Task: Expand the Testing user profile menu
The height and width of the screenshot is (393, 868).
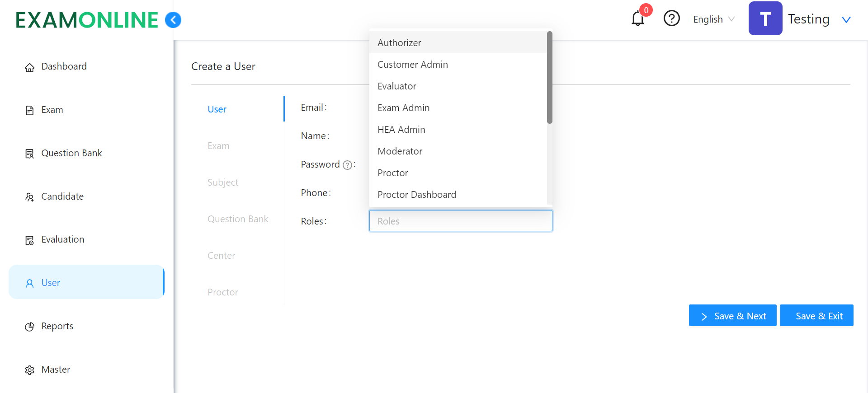Action: (846, 19)
